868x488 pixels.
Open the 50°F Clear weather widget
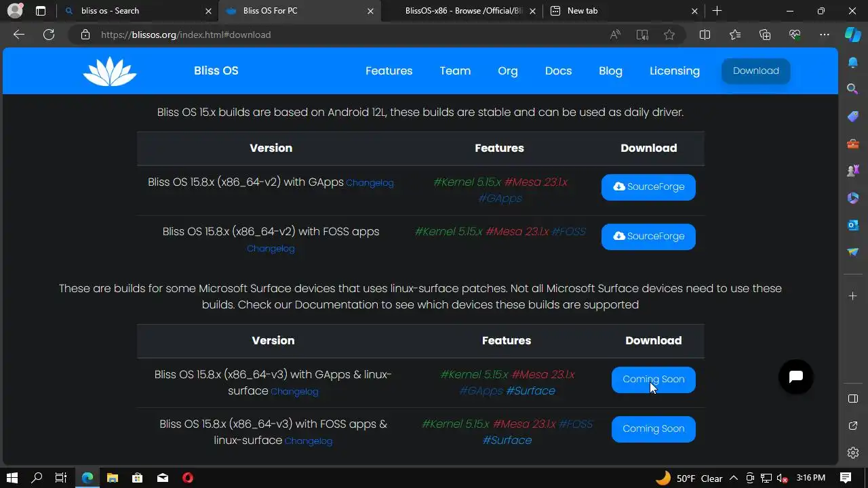(x=689, y=478)
